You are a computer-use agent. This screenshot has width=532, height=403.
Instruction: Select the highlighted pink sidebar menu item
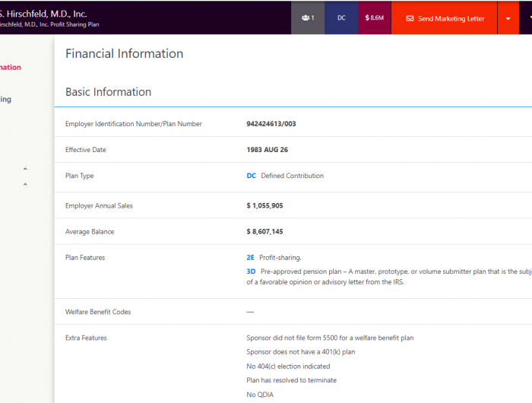(x=11, y=67)
